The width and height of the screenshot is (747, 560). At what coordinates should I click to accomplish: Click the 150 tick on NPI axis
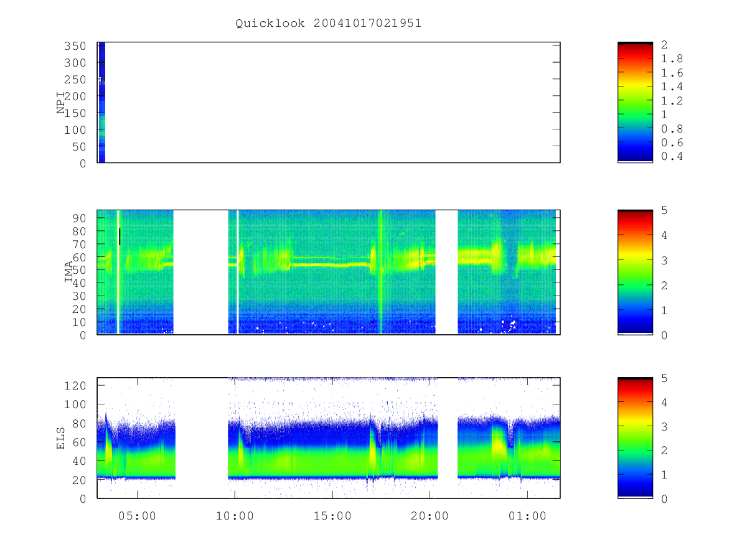coord(75,113)
